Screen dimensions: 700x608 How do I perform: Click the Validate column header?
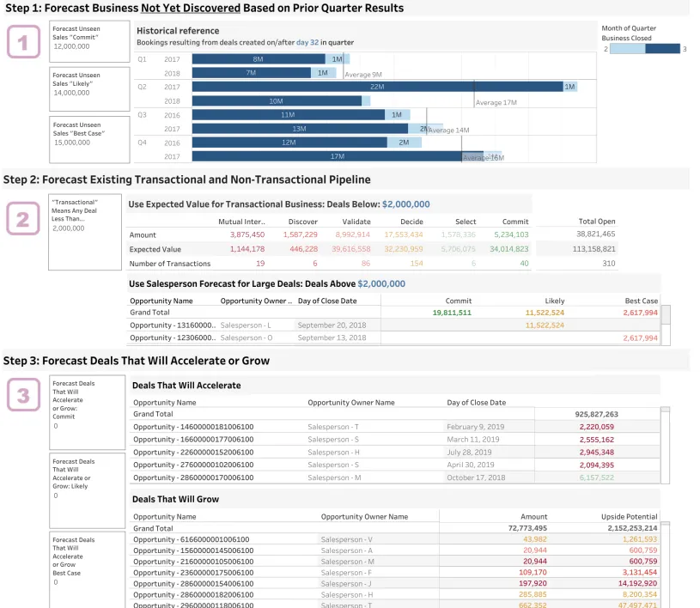click(356, 222)
